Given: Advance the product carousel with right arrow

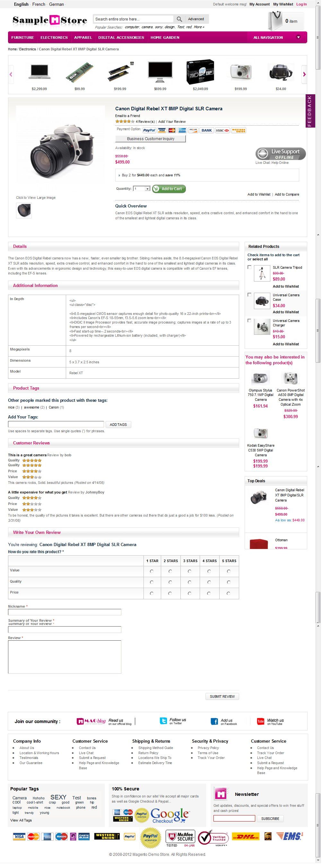Looking at the screenshot, I should click(x=304, y=74).
